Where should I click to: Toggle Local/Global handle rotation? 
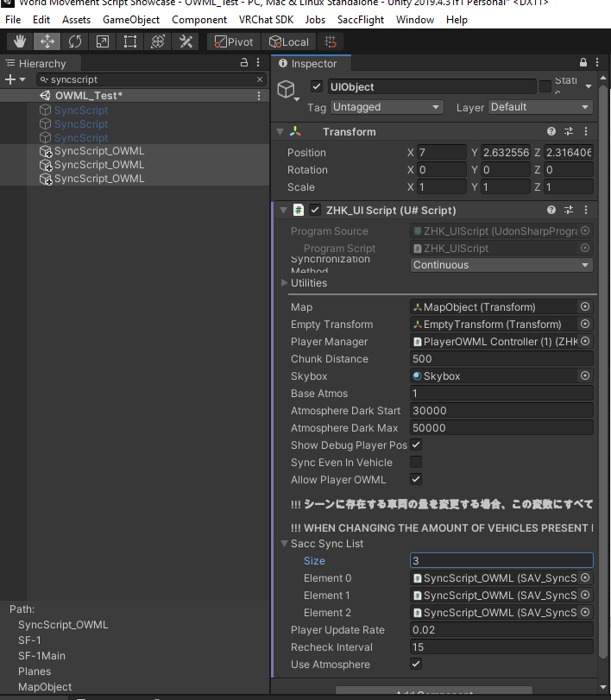289,42
